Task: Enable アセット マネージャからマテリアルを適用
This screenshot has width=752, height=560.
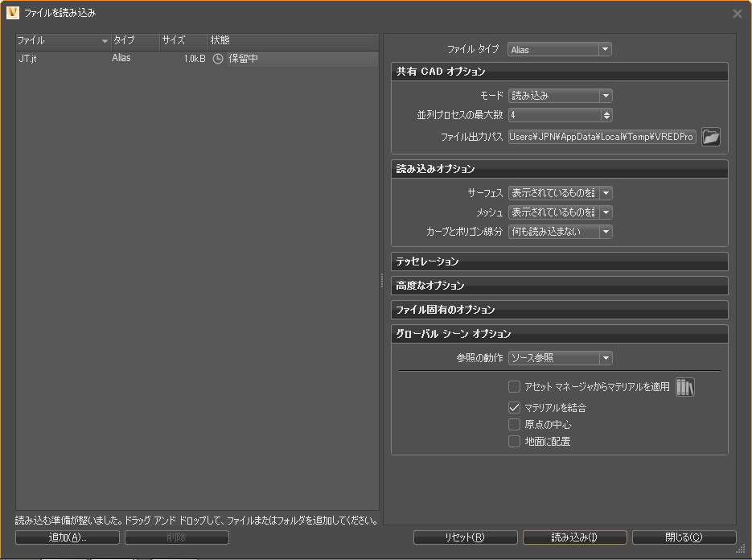Action: 514,387
